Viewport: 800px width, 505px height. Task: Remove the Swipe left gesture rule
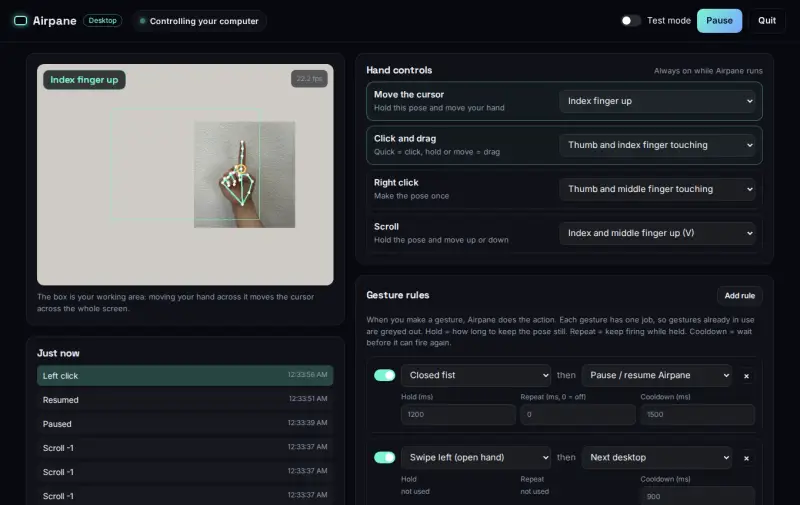coord(746,458)
